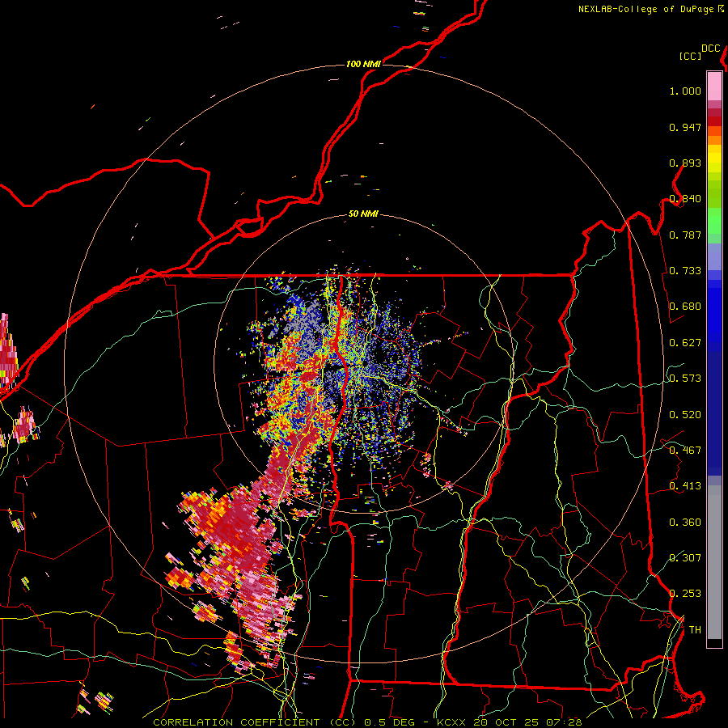728x728 pixels.
Task: Select the 0.893 scale value
Action: pyautogui.click(x=685, y=163)
